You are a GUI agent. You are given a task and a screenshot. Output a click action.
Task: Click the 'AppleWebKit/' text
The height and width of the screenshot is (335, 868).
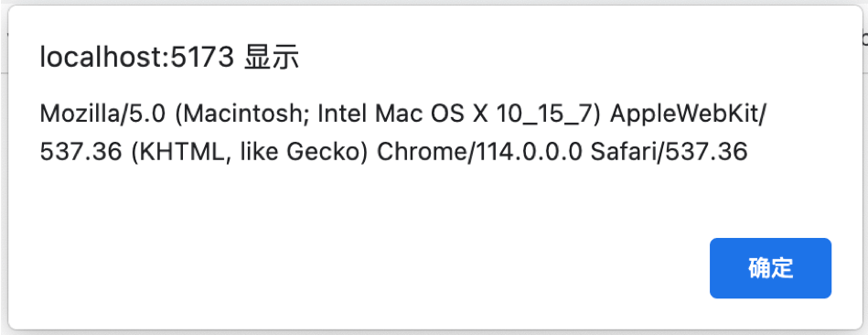pyautogui.click(x=686, y=114)
